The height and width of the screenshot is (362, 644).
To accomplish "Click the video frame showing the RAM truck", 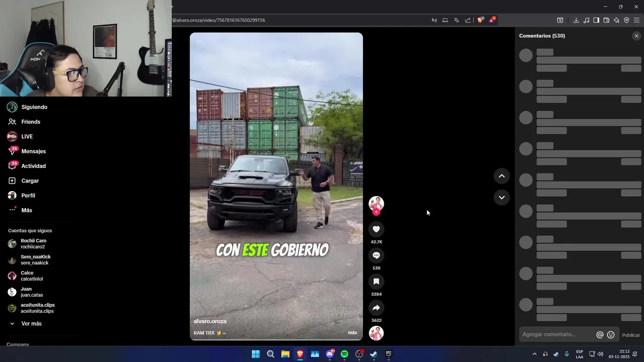I will (276, 187).
